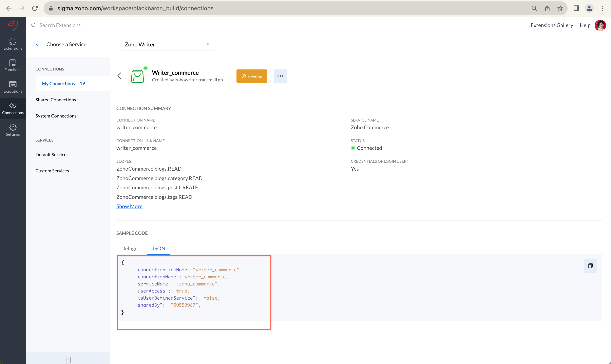Open the Settings sidebar section

13,130
